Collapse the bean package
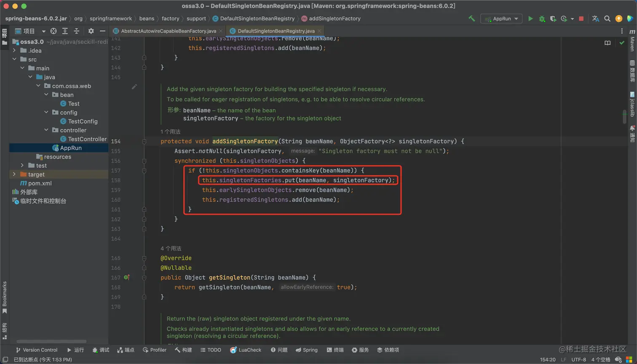The height and width of the screenshot is (364, 637). [x=47, y=95]
